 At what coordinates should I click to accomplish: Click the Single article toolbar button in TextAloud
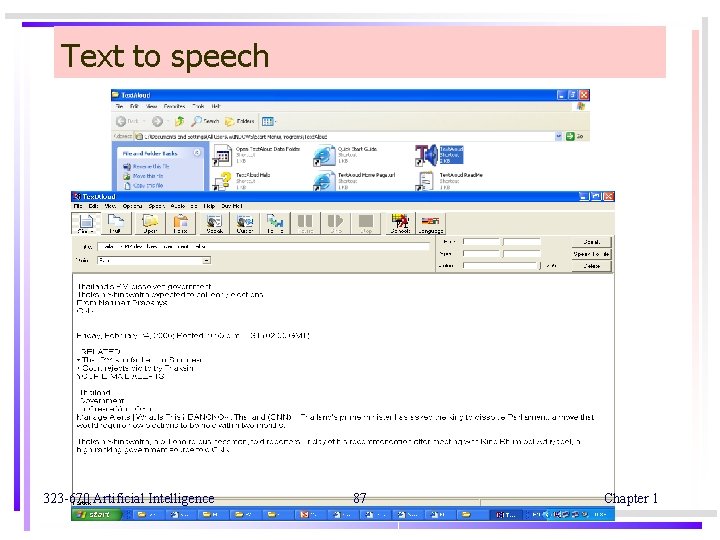tap(86, 224)
